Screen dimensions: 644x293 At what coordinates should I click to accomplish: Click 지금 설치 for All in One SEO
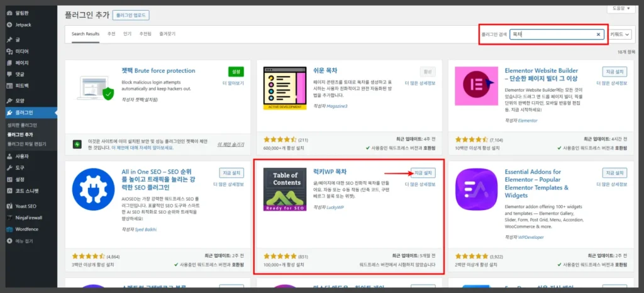coord(231,173)
